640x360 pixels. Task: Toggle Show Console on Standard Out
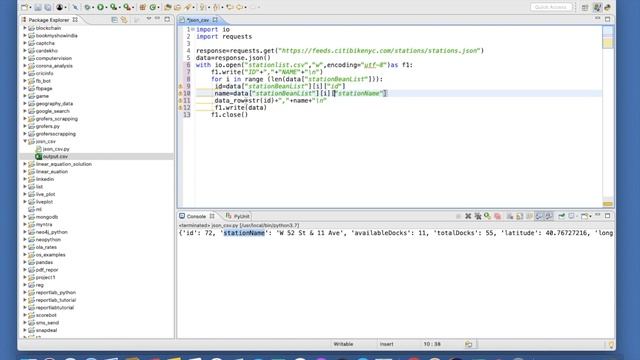pyautogui.click(x=539, y=216)
